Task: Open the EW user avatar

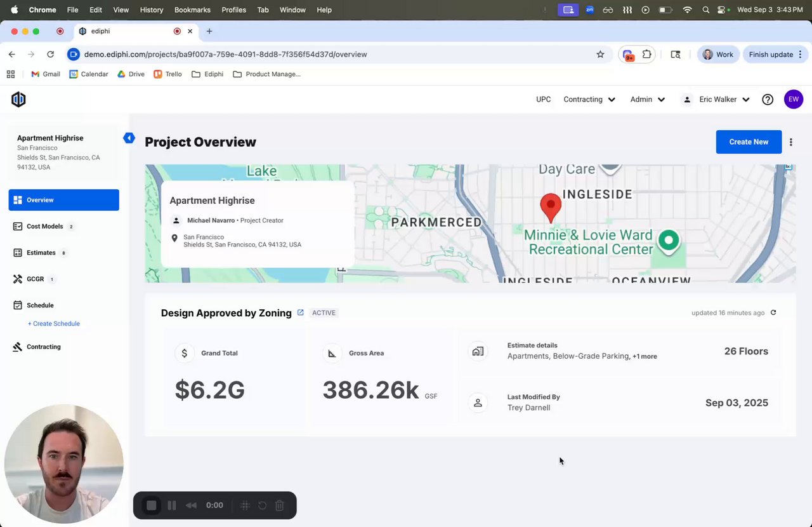Action: (x=794, y=99)
